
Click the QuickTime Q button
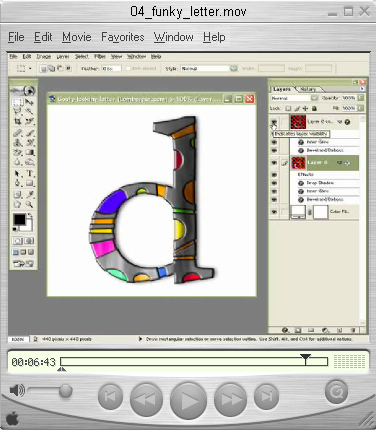[x=336, y=392]
